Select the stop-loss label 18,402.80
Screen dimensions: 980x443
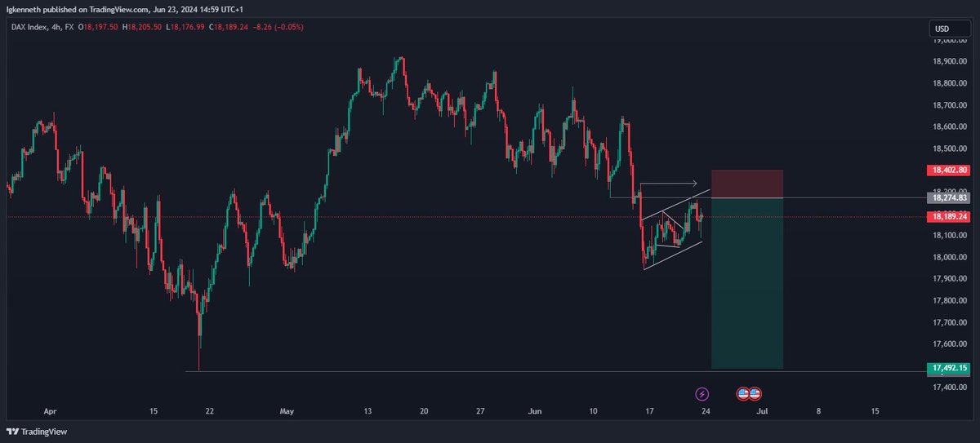(947, 171)
